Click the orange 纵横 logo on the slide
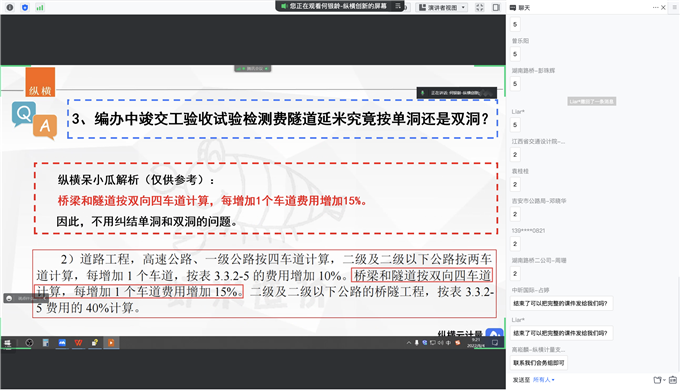This screenshot has width=680, height=390. [40, 82]
